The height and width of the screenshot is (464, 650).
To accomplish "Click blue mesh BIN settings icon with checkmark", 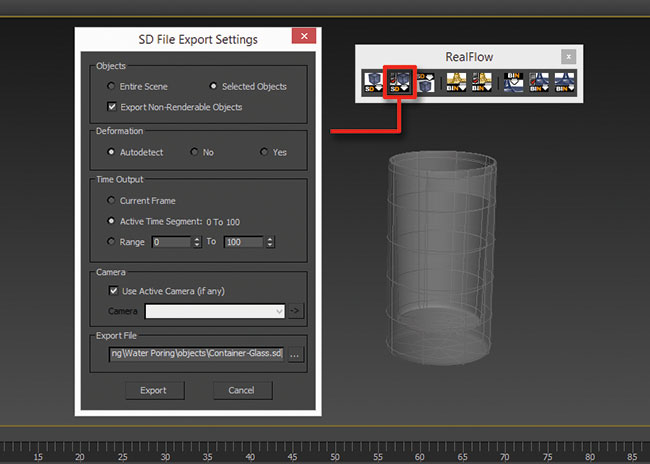I will 539,82.
